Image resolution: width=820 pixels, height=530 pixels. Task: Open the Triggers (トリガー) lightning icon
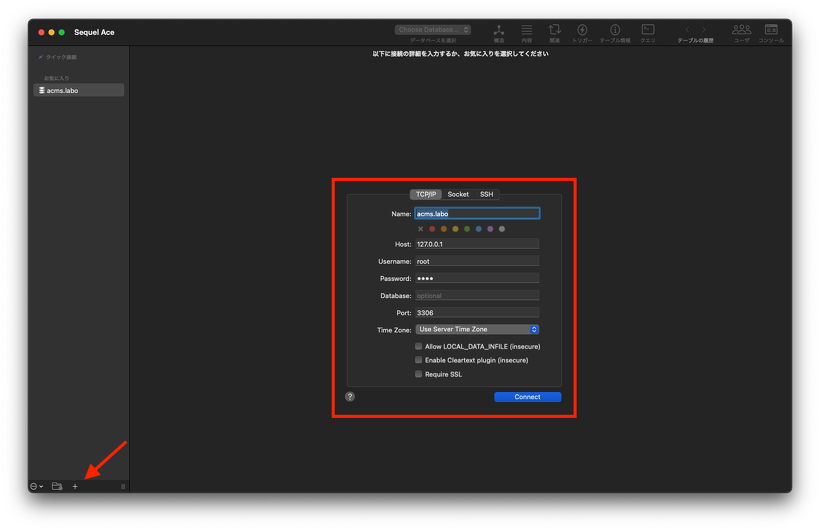582,31
